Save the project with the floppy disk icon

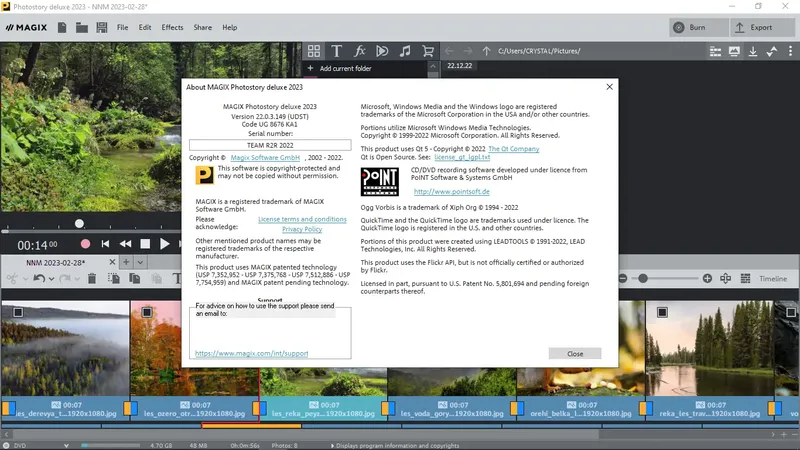(x=102, y=28)
